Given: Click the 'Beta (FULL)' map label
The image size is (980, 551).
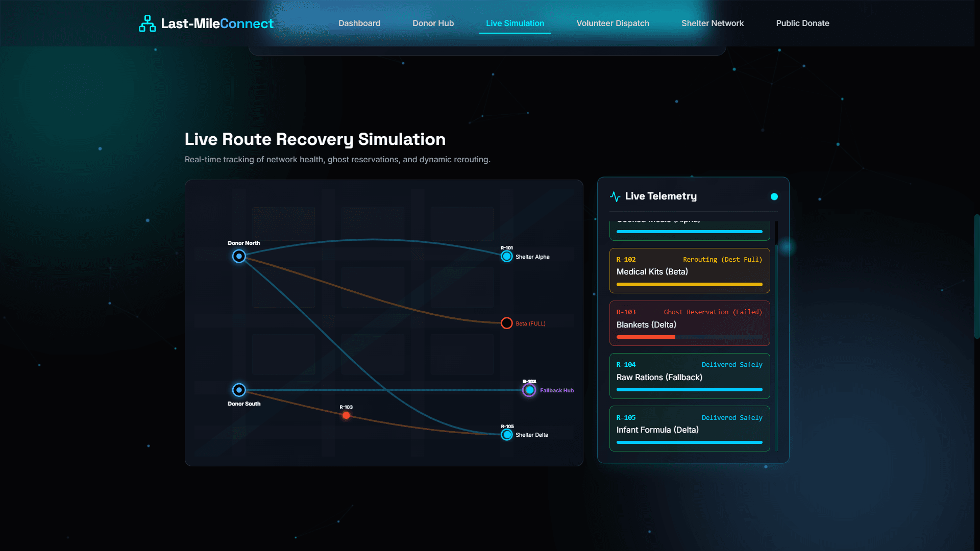Looking at the screenshot, I should tap(530, 323).
